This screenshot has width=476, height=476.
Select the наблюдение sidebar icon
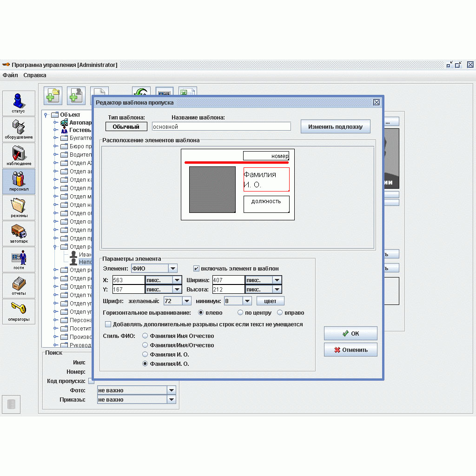pyautogui.click(x=19, y=155)
